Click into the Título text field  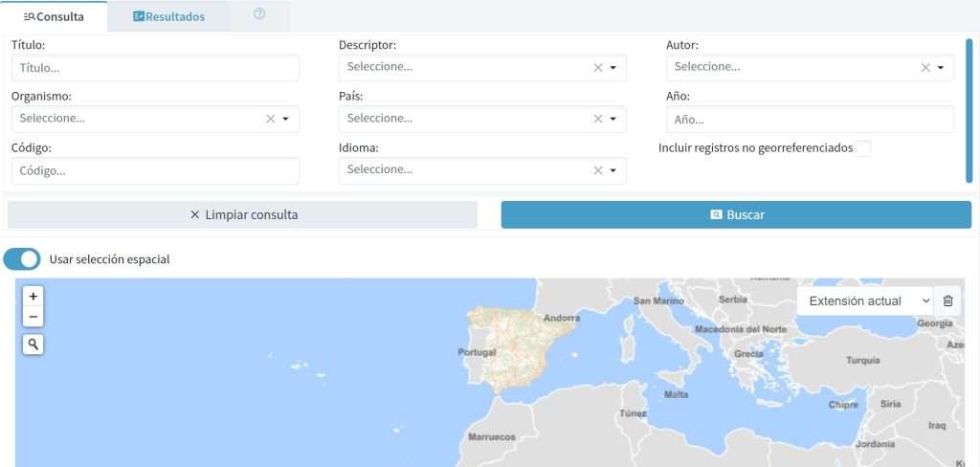click(155, 68)
